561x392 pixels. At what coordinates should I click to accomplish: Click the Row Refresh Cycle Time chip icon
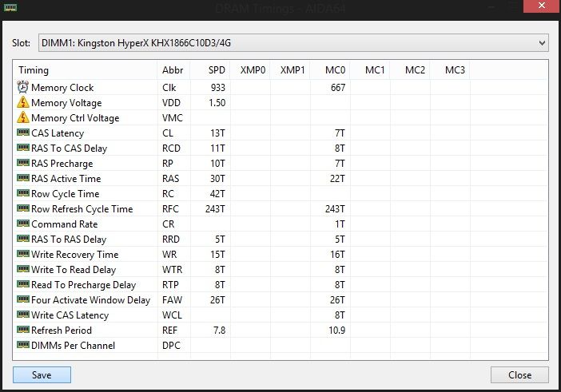tap(23, 208)
